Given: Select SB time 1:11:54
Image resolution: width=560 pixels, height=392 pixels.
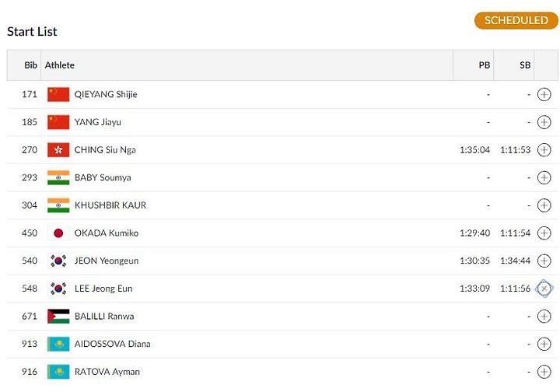Looking at the screenshot, I should (x=516, y=233).
